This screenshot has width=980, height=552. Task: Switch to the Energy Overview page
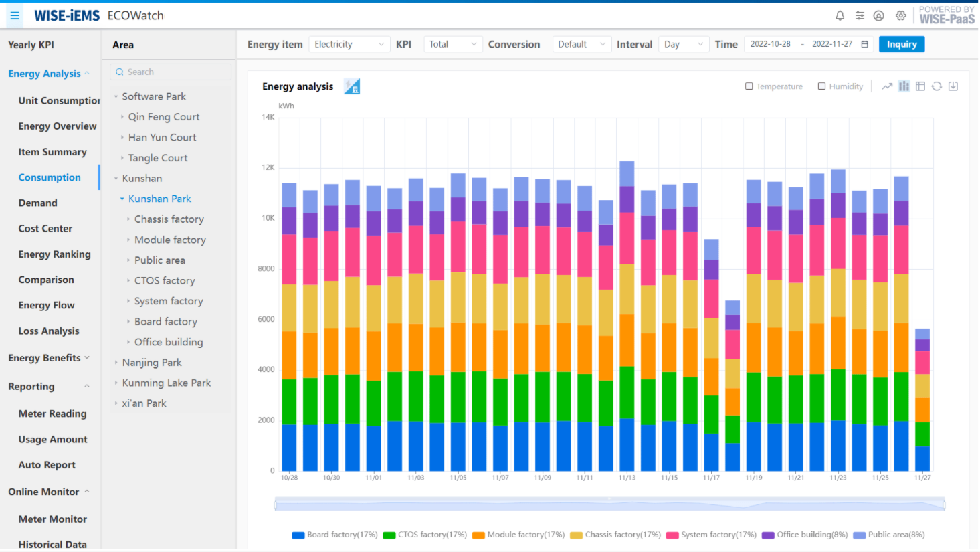coord(58,126)
